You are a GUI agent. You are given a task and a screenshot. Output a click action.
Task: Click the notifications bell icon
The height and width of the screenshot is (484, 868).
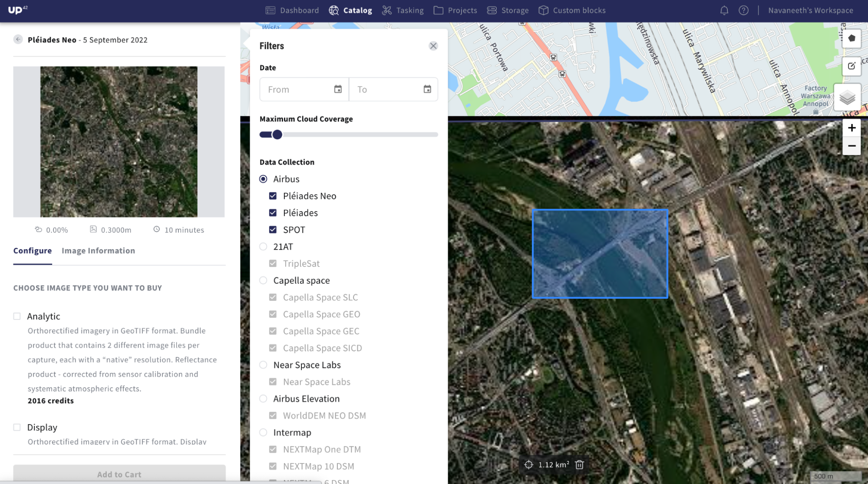724,10
